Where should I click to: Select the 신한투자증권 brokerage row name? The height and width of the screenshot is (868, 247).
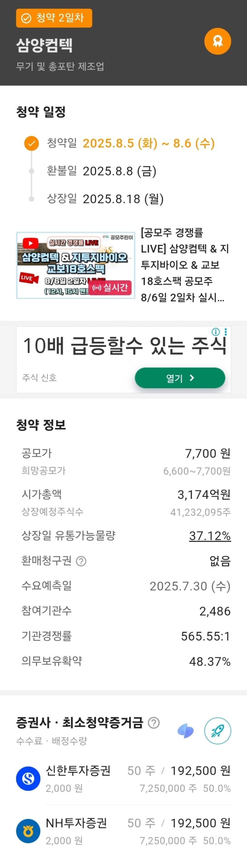pos(78,770)
